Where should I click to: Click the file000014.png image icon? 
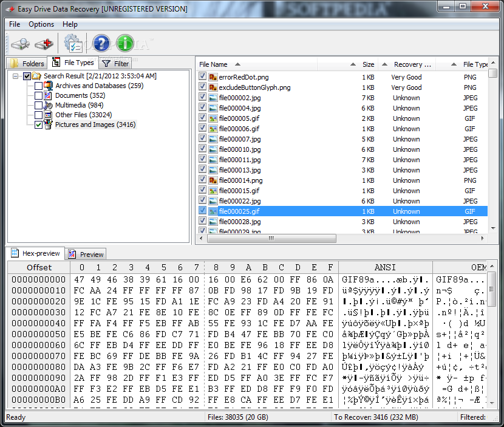coord(213,180)
